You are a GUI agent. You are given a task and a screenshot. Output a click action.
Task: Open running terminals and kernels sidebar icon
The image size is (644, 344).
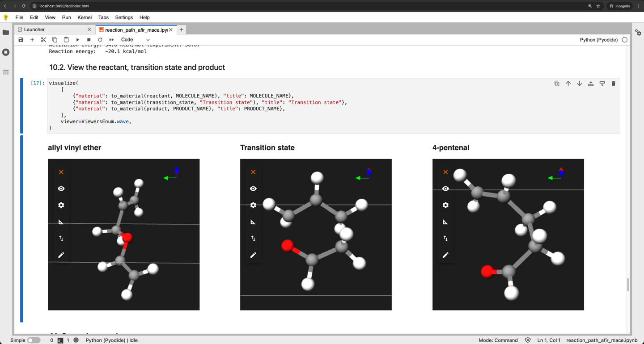(x=6, y=52)
